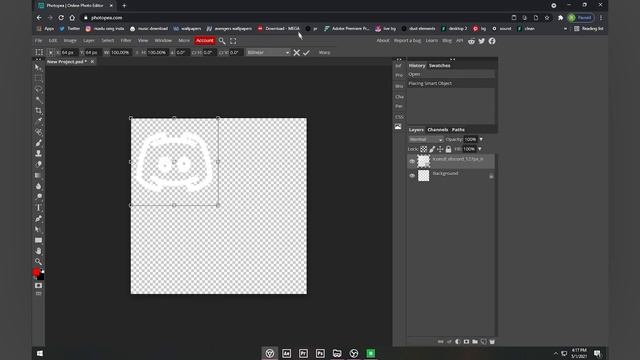
Task: Click the Windows Start button
Action: pos(40,353)
